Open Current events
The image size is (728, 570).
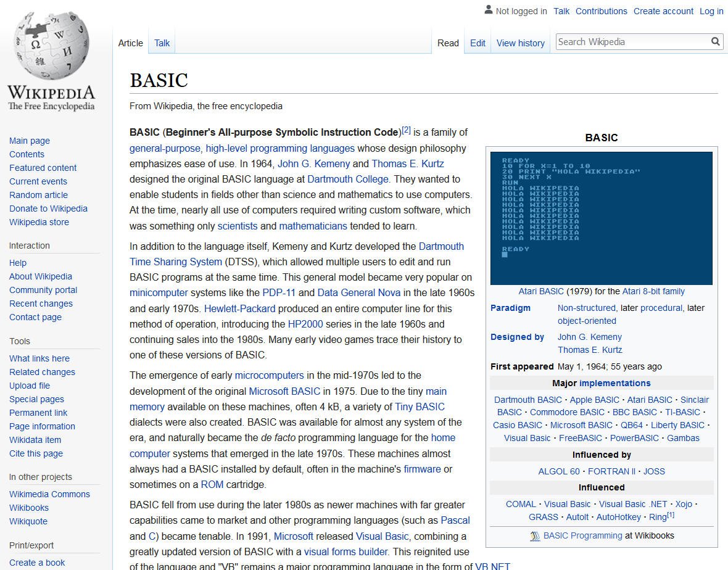click(38, 181)
